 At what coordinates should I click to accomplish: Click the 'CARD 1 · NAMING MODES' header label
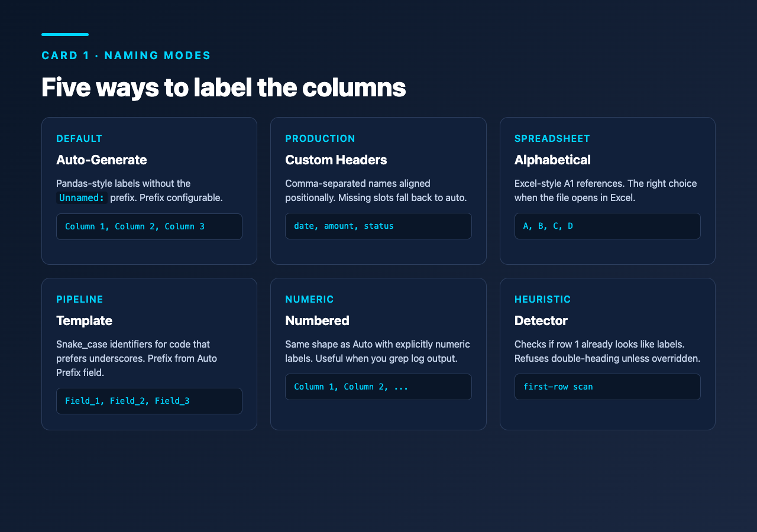pos(126,56)
